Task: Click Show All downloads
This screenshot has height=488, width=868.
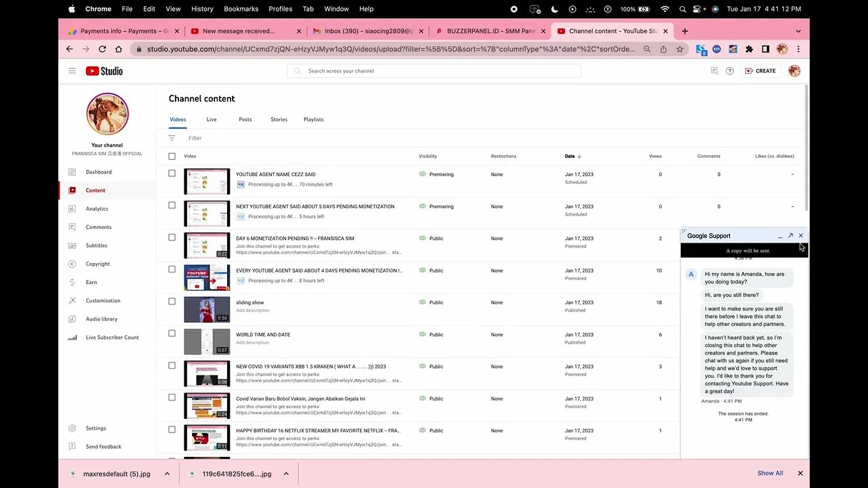Action: [x=770, y=473]
